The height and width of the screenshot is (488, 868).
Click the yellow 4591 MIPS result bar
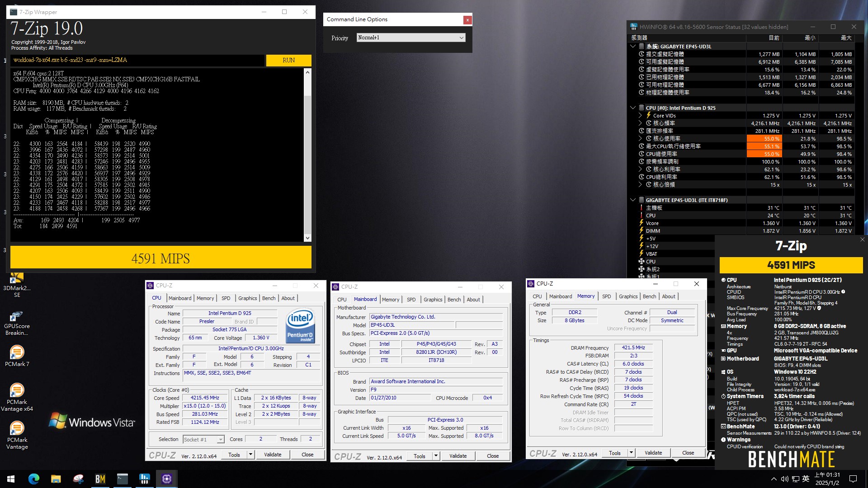(161, 258)
